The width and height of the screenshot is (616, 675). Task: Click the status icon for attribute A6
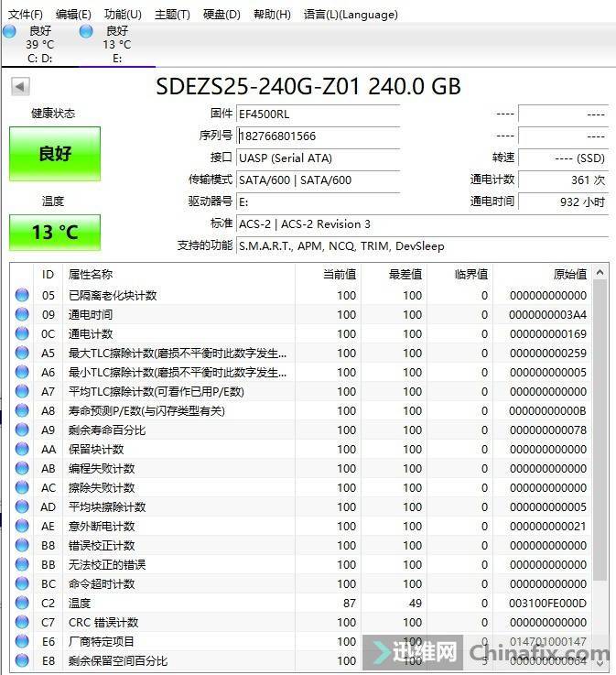tap(22, 373)
